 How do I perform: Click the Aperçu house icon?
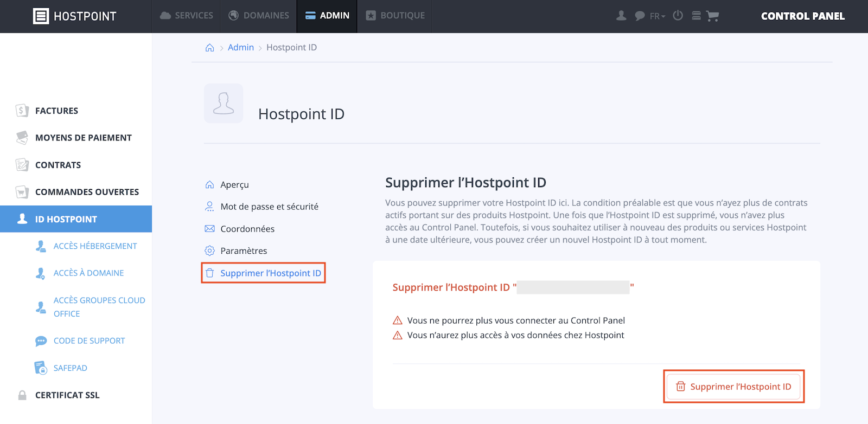[x=209, y=184]
